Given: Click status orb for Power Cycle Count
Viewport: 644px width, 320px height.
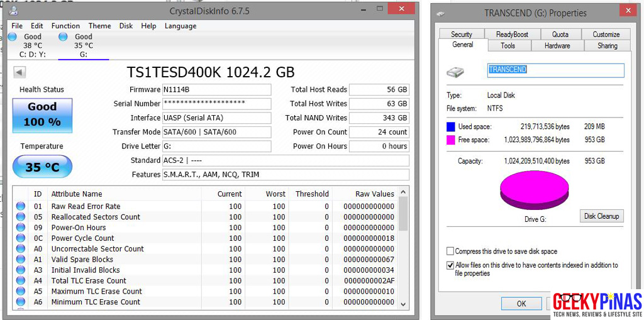Looking at the screenshot, I should coord(21,238).
